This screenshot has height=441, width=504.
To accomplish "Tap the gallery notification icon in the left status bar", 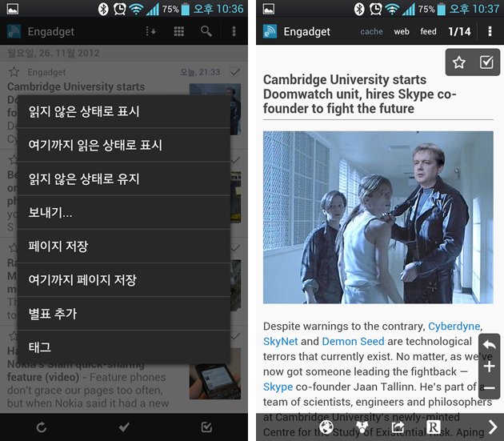I will click(x=13, y=9).
